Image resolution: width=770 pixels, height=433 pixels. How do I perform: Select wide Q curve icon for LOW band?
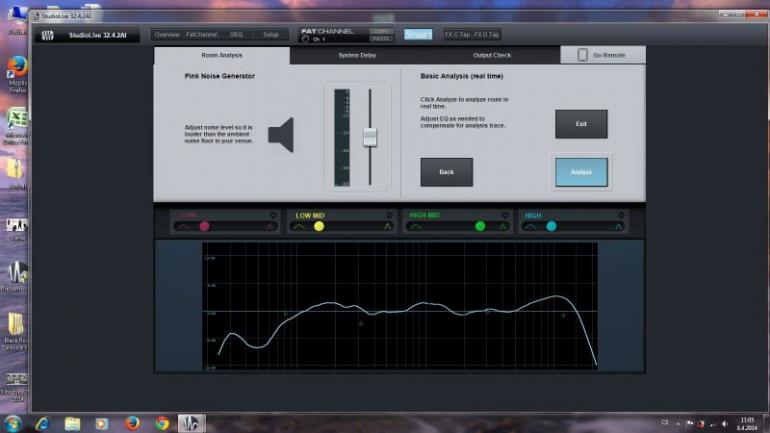[x=183, y=226]
